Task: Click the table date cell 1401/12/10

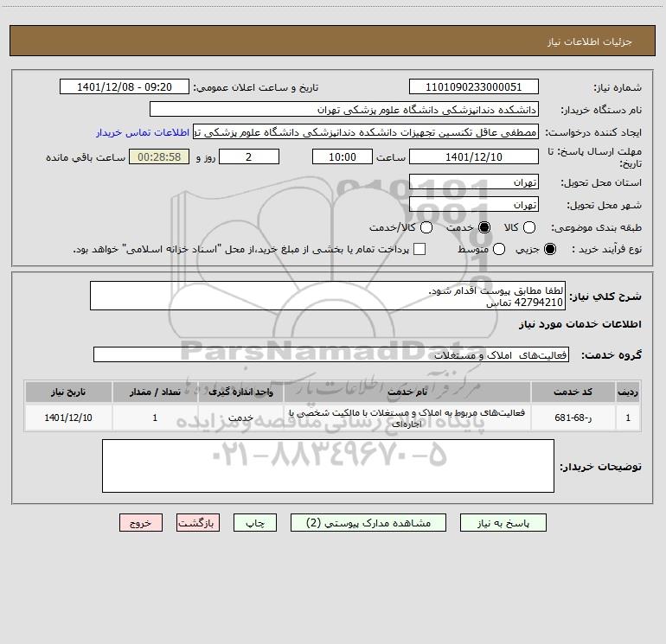Action: pos(68,418)
